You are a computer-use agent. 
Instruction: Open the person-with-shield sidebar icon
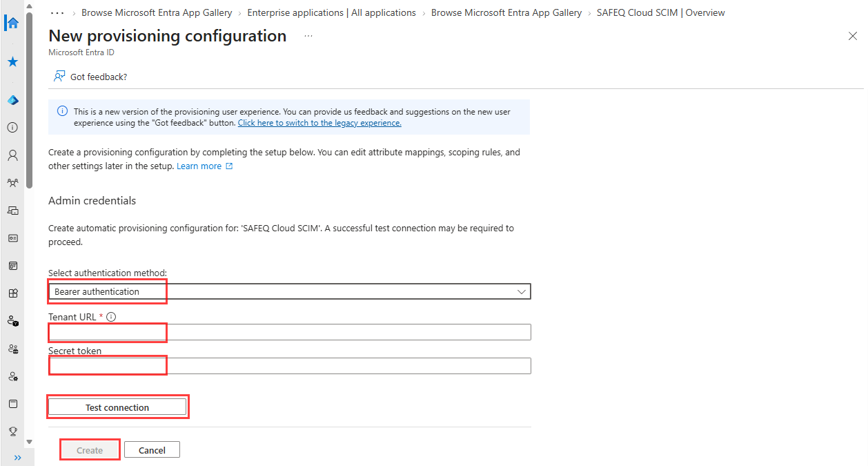click(x=12, y=321)
